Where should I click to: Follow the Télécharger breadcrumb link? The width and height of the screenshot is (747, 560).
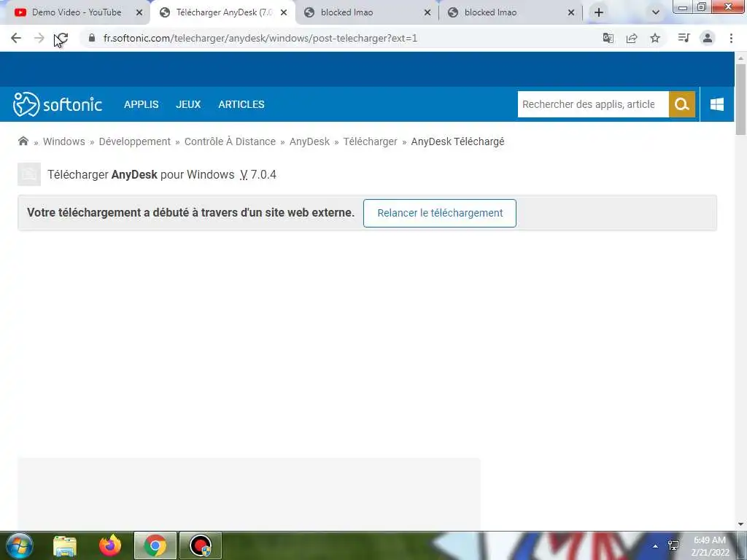(x=370, y=141)
